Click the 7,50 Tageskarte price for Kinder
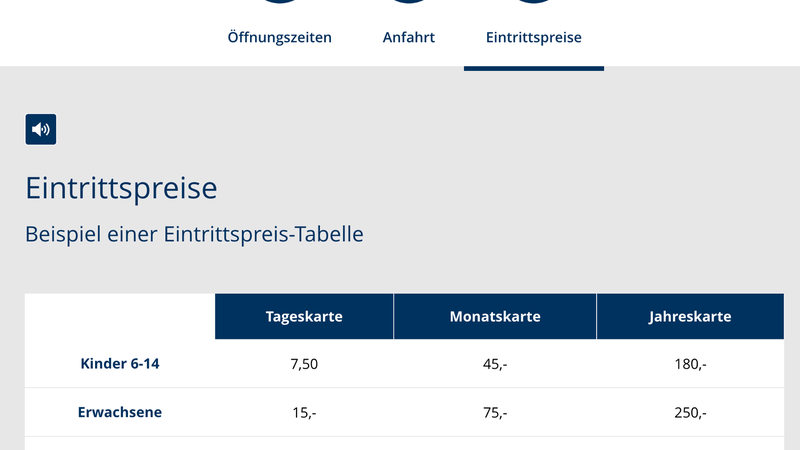This screenshot has height=450, width=800. click(x=304, y=364)
